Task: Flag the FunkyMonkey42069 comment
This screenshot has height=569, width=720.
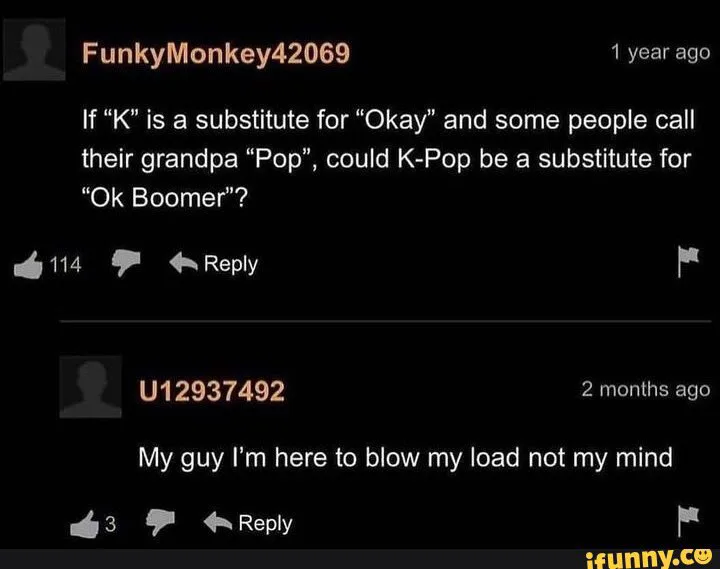Action: pyautogui.click(x=688, y=261)
